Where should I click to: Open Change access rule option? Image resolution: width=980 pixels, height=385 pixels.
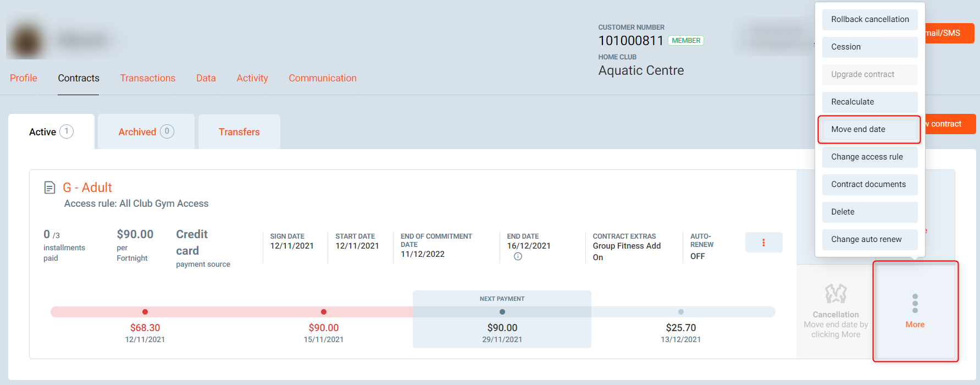click(x=870, y=157)
